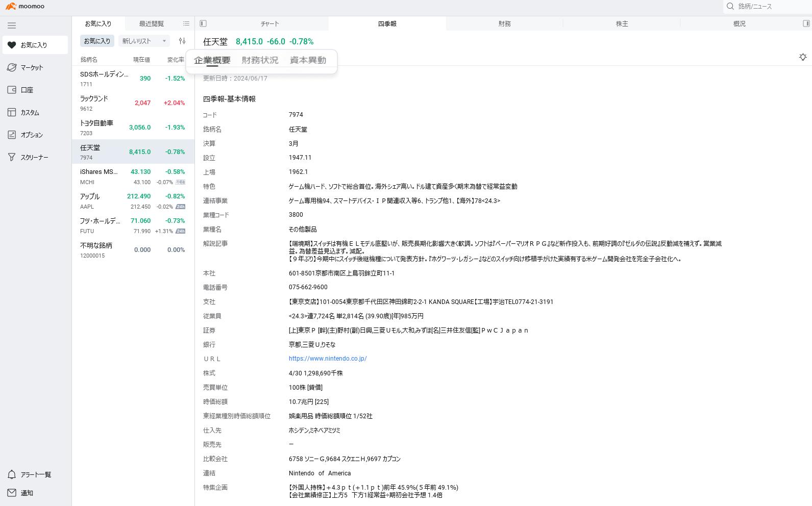The image size is (812, 506).
Task: Sort by 変化率 column header
Action: click(176, 60)
